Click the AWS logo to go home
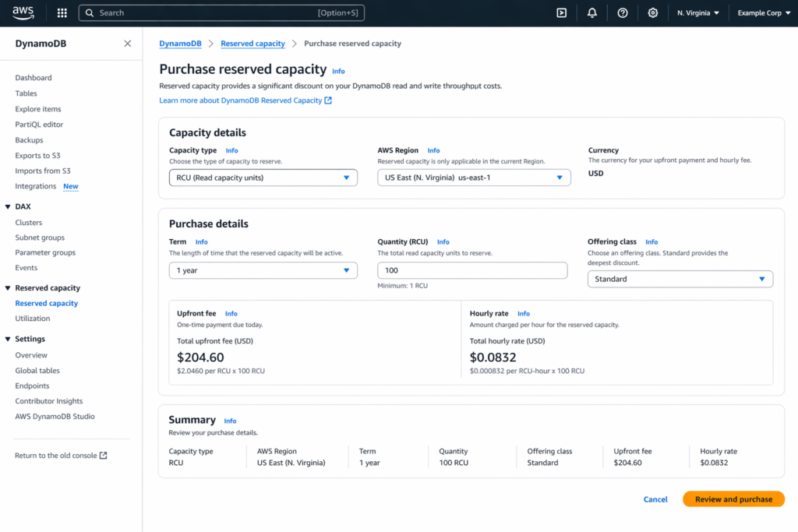The width and height of the screenshot is (798, 532). pyautogui.click(x=23, y=12)
